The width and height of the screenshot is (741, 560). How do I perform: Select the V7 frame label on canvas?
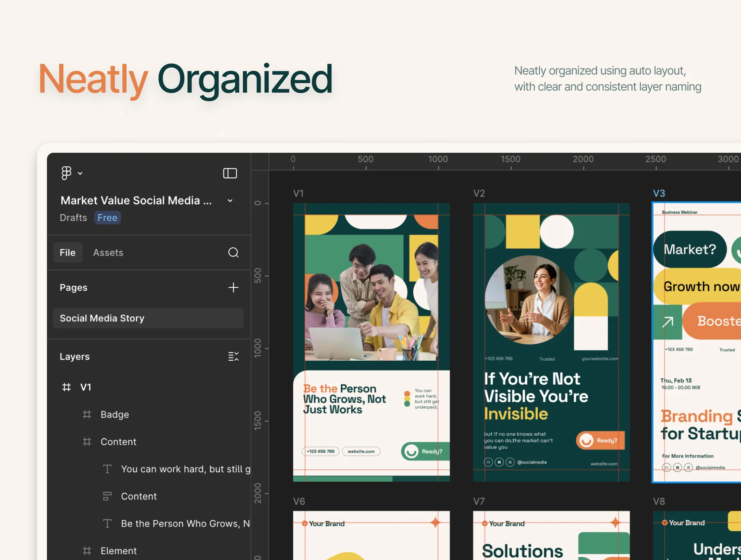click(x=479, y=501)
